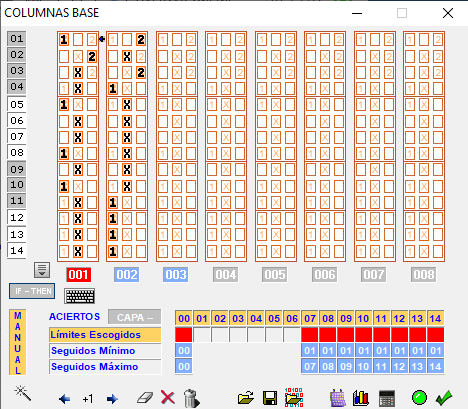The height and width of the screenshot is (409, 468).
Task: Toggle row 04 selector button
Action: (x=17, y=87)
